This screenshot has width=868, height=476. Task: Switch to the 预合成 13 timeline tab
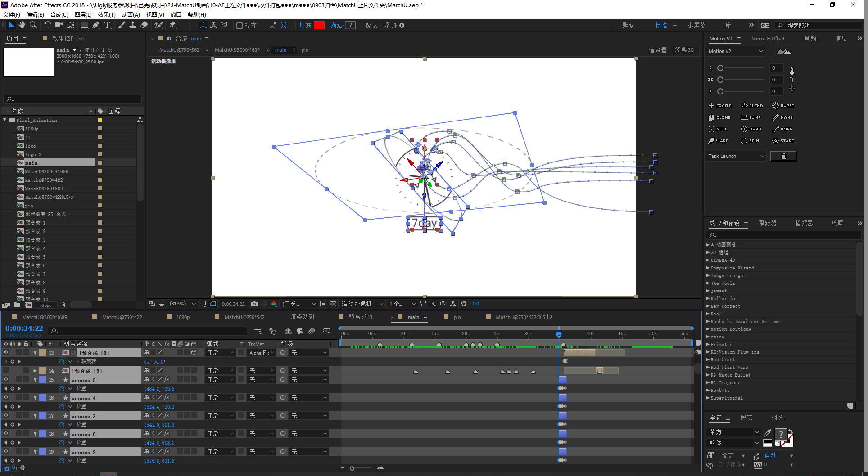[x=360, y=317]
